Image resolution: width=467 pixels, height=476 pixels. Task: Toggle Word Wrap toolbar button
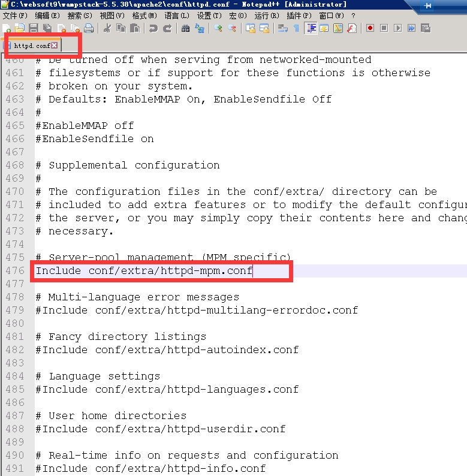[x=282, y=28]
